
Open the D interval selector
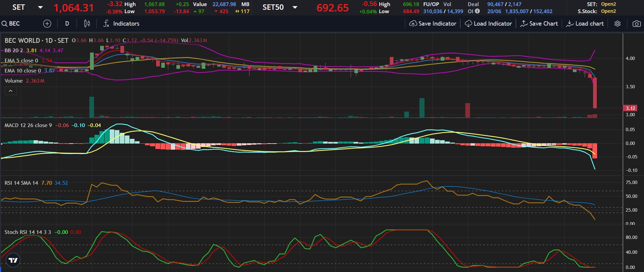(67, 24)
